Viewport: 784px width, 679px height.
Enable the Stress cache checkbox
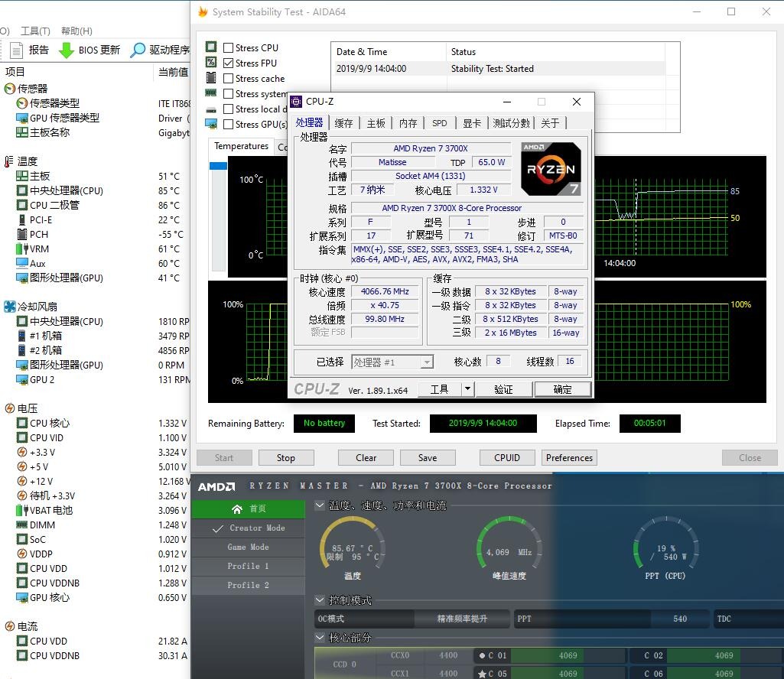coord(228,79)
